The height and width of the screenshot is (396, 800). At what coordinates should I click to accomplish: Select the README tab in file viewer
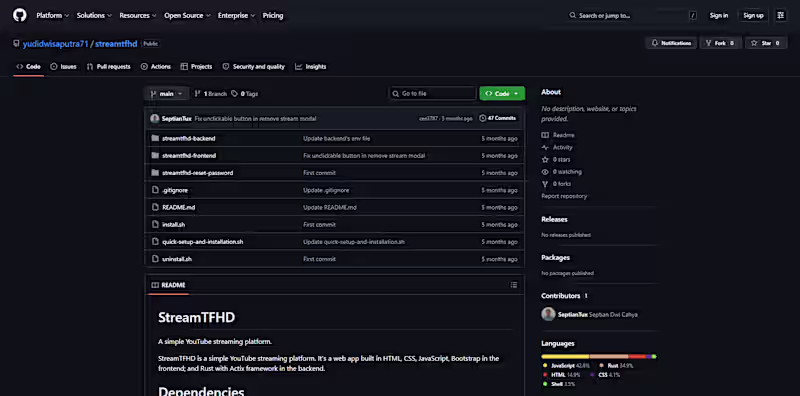(x=169, y=285)
